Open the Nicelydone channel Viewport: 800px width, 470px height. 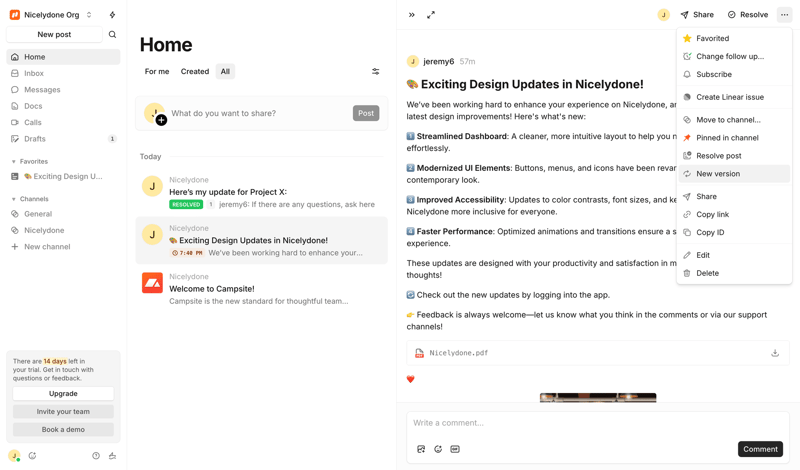pyautogui.click(x=63, y=230)
